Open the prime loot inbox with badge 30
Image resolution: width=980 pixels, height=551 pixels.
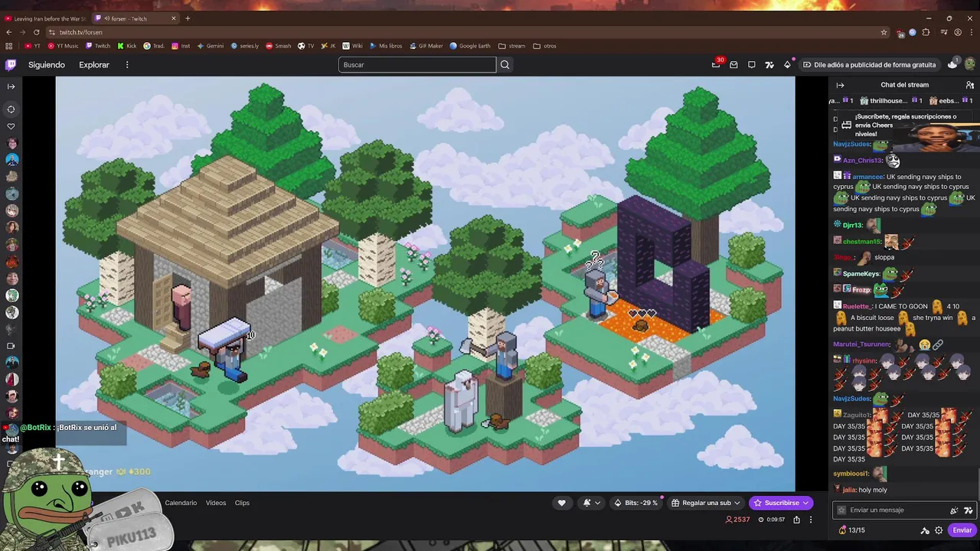pos(717,65)
